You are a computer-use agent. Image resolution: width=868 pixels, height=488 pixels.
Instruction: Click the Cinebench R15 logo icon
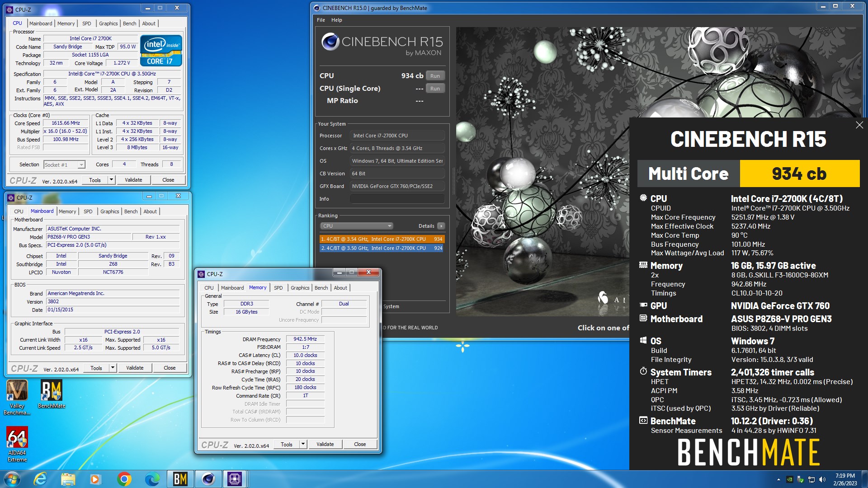(x=330, y=42)
